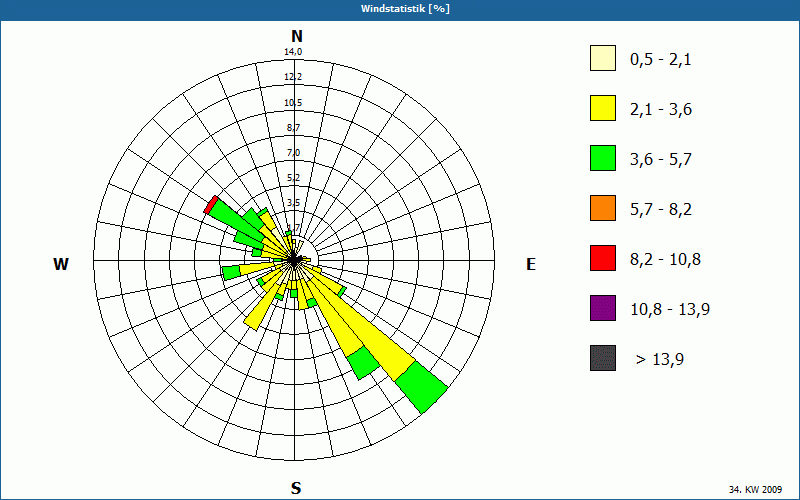This screenshot has width=800, height=500.
Task: Click the legend label '3,6 - 5,7'
Action: (x=661, y=160)
